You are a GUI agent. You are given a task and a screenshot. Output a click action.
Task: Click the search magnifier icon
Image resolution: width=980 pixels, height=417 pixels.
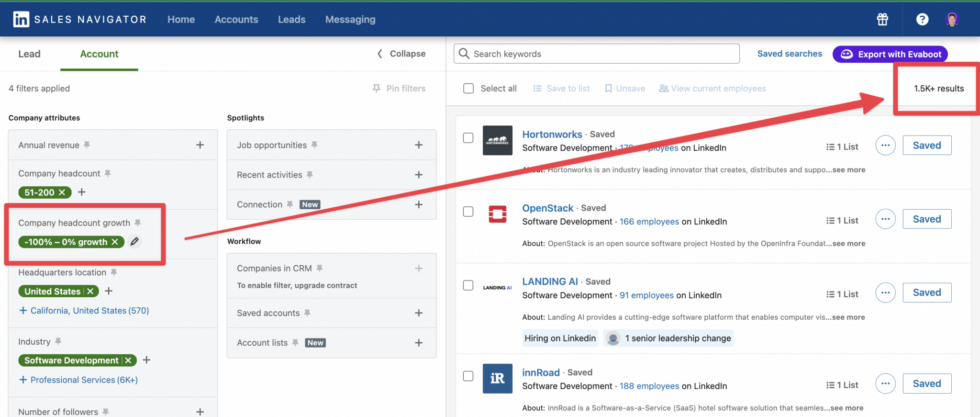click(x=464, y=53)
